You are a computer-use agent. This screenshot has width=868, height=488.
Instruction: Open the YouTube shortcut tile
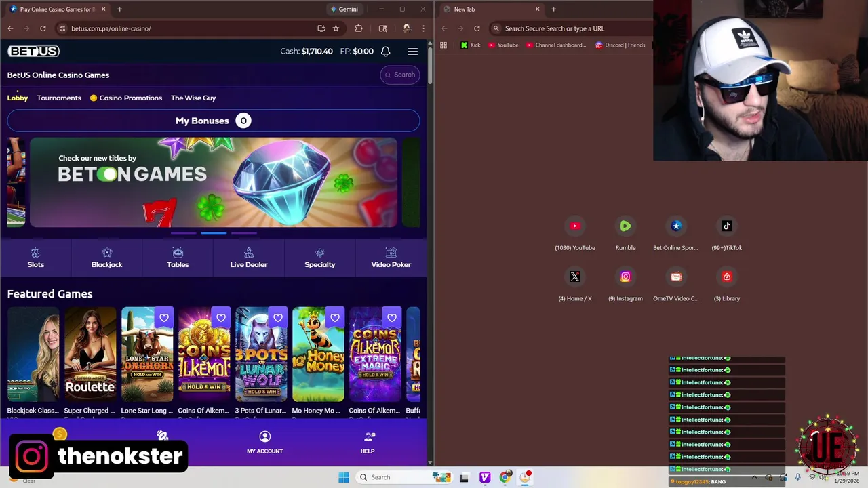575,234
